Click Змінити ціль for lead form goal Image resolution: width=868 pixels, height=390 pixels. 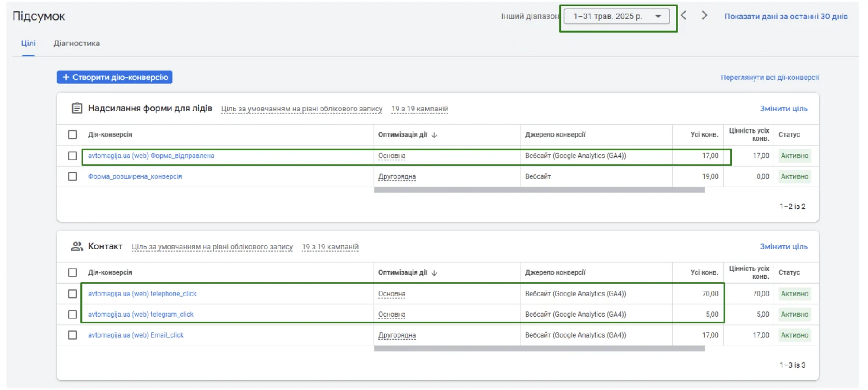(784, 108)
